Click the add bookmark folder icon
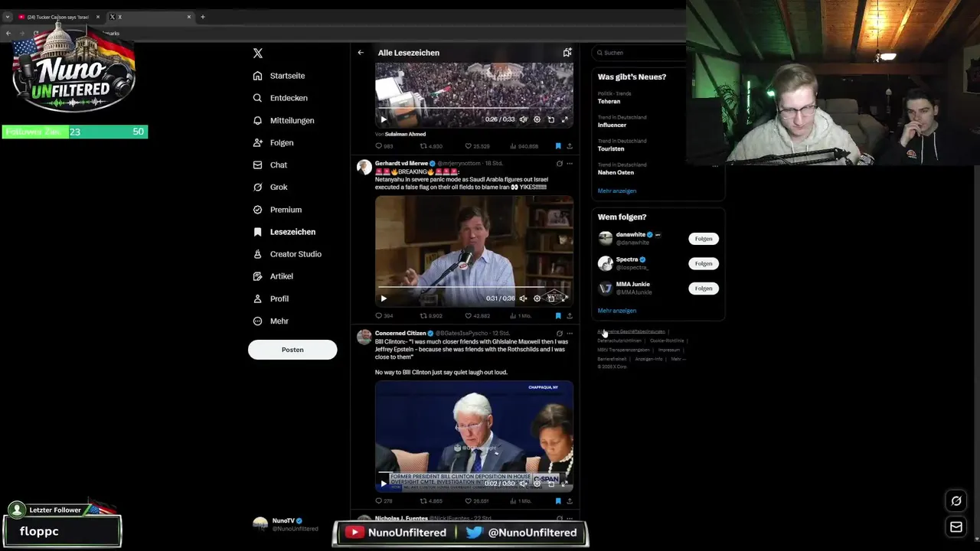Viewport: 980px width, 551px height. pos(567,53)
